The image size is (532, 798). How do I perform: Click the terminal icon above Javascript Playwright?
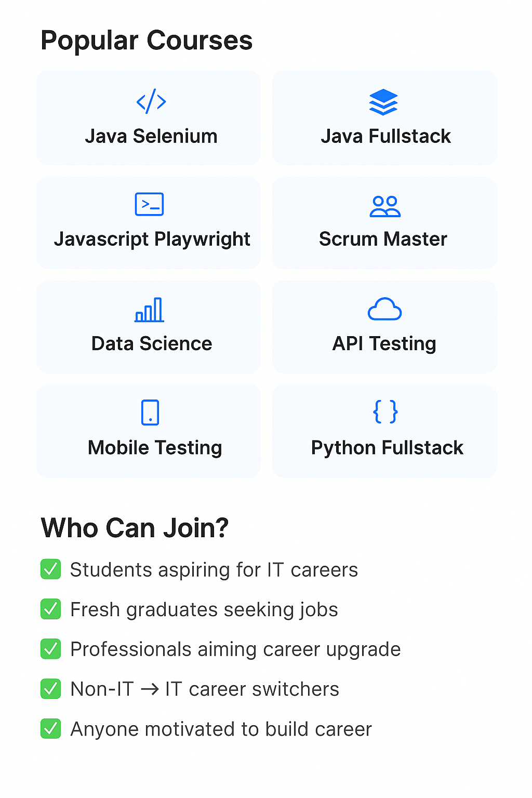click(150, 204)
